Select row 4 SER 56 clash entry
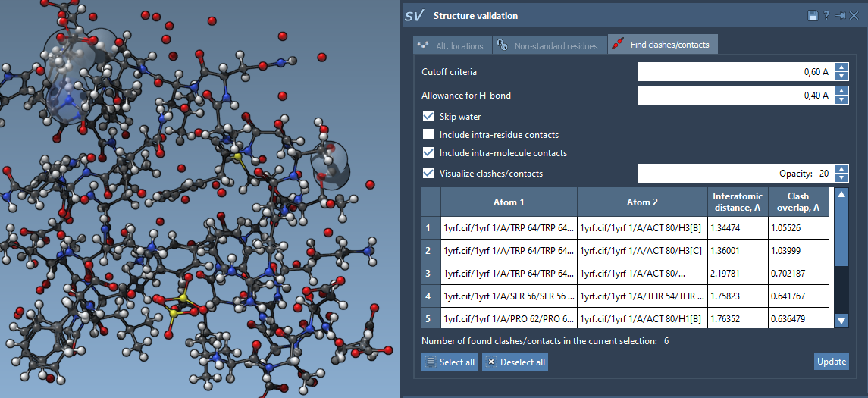 tap(509, 297)
